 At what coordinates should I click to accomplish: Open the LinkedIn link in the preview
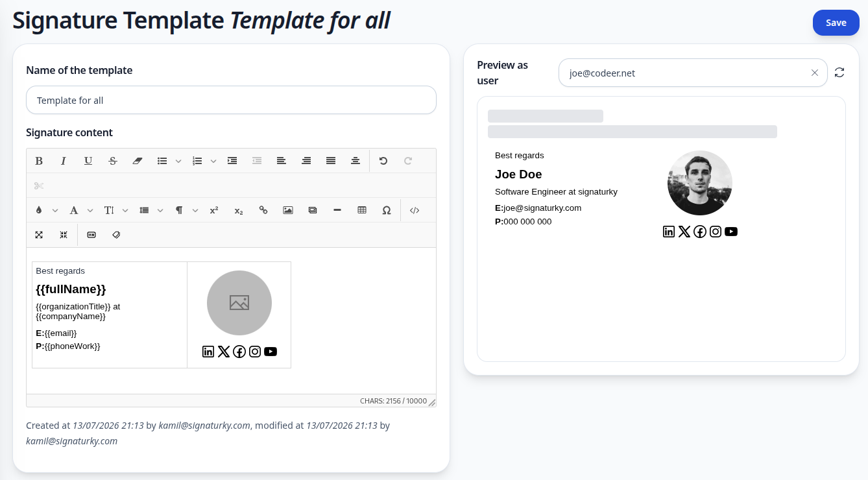tap(669, 232)
